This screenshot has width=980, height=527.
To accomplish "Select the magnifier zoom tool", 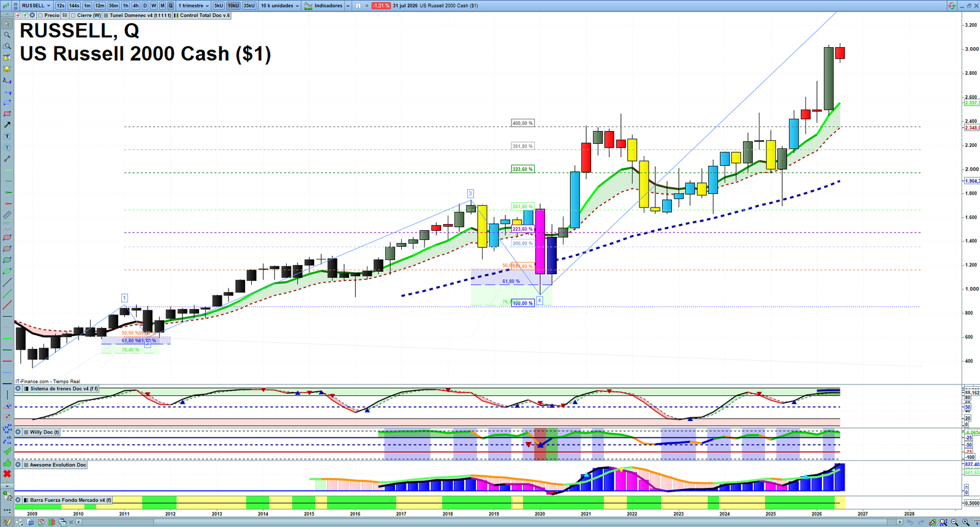I will (x=7, y=35).
